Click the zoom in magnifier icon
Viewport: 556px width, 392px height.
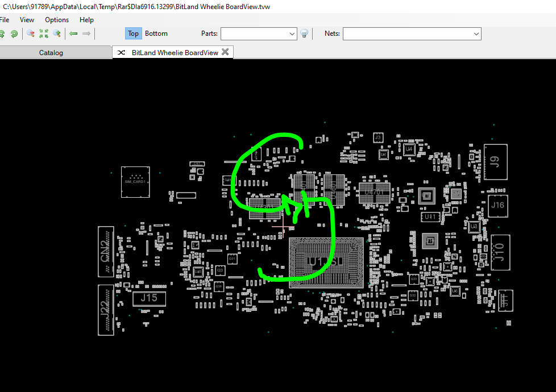click(x=57, y=34)
